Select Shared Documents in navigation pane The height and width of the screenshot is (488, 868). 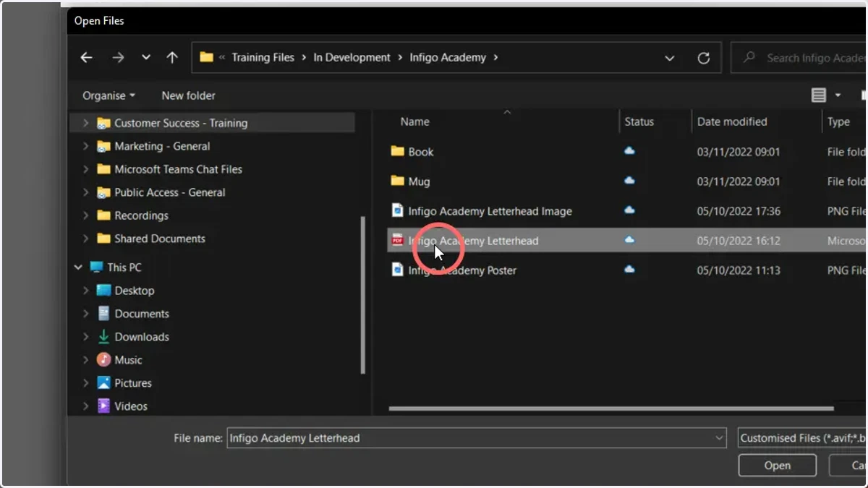pyautogui.click(x=159, y=239)
